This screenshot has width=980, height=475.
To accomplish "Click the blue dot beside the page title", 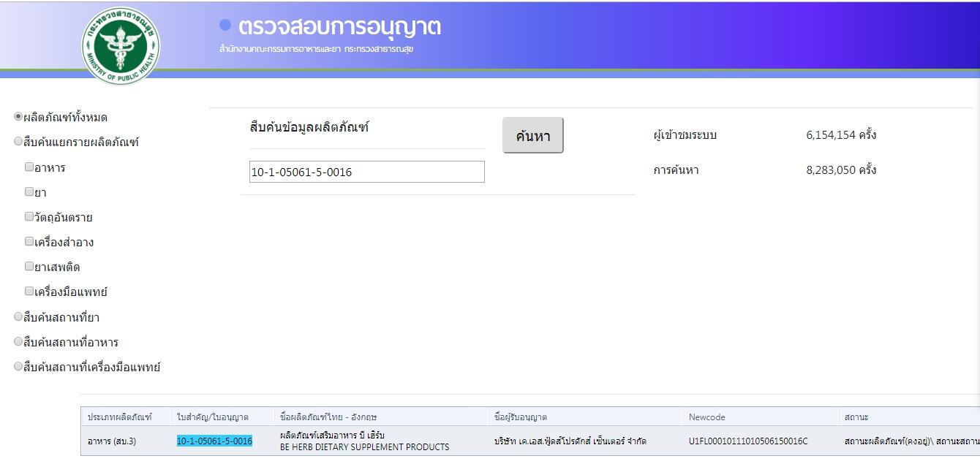I will point(225,26).
